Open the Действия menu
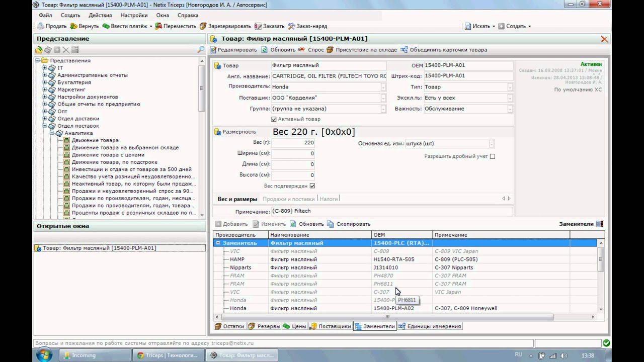644x362 pixels. [x=100, y=15]
